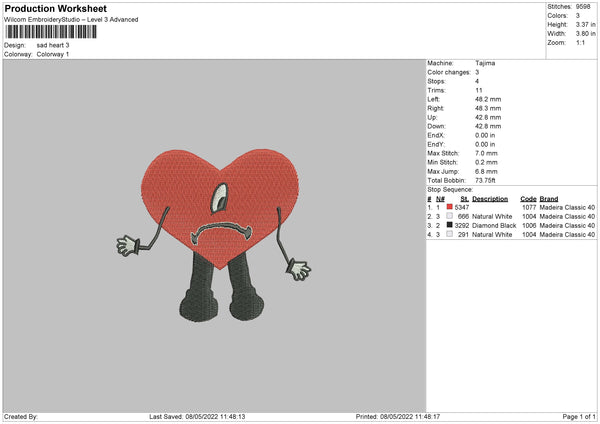
Task: Click the Code column header
Action: [528, 198]
